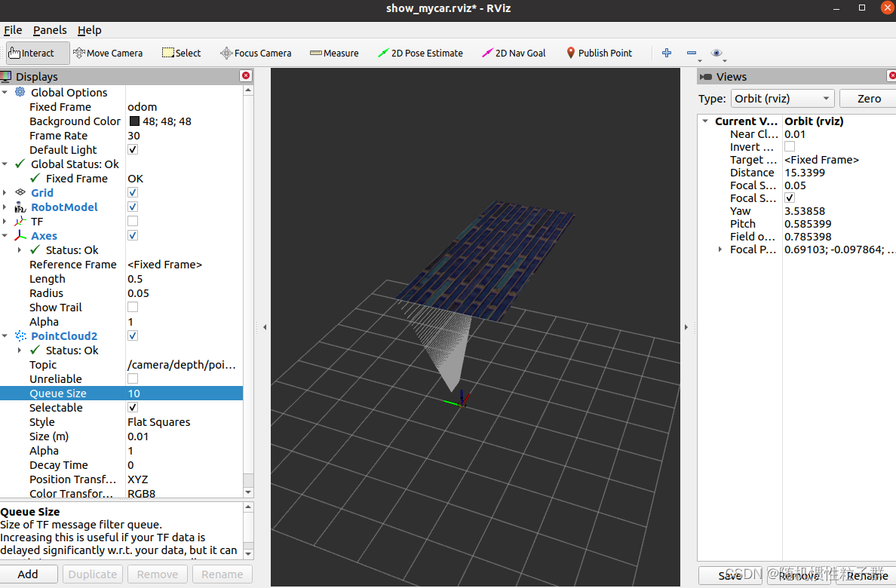This screenshot has width=896, height=588.
Task: Choose the Select tool
Action: [181, 53]
